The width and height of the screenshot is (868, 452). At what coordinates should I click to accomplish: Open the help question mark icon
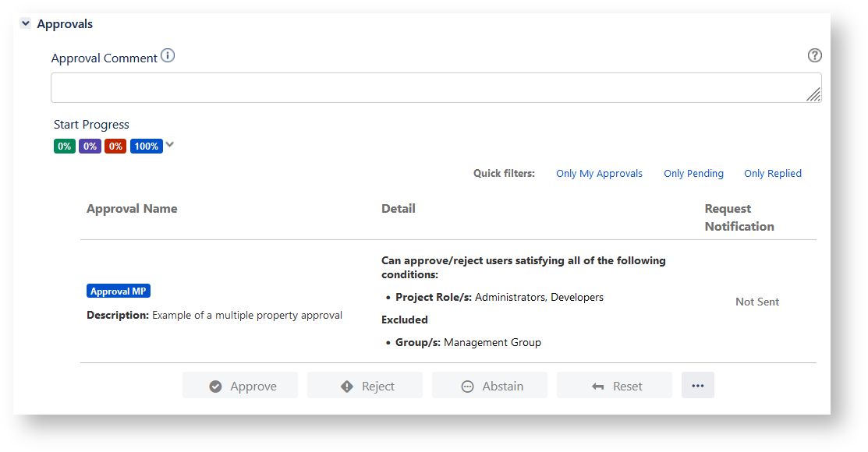[x=814, y=55]
